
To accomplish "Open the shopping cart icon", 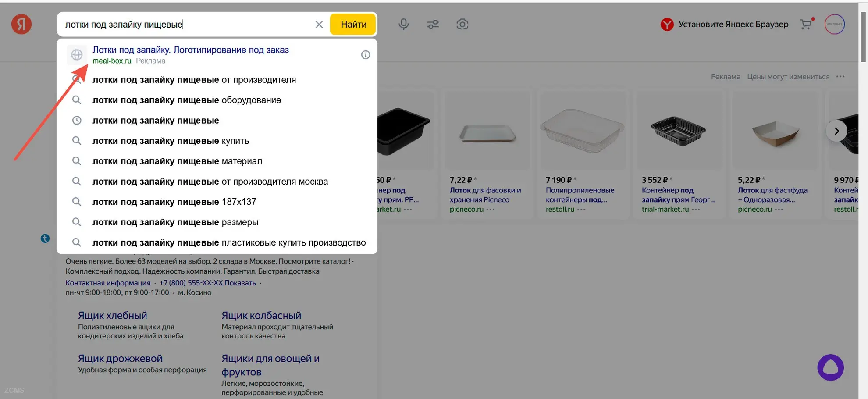I will pos(806,24).
